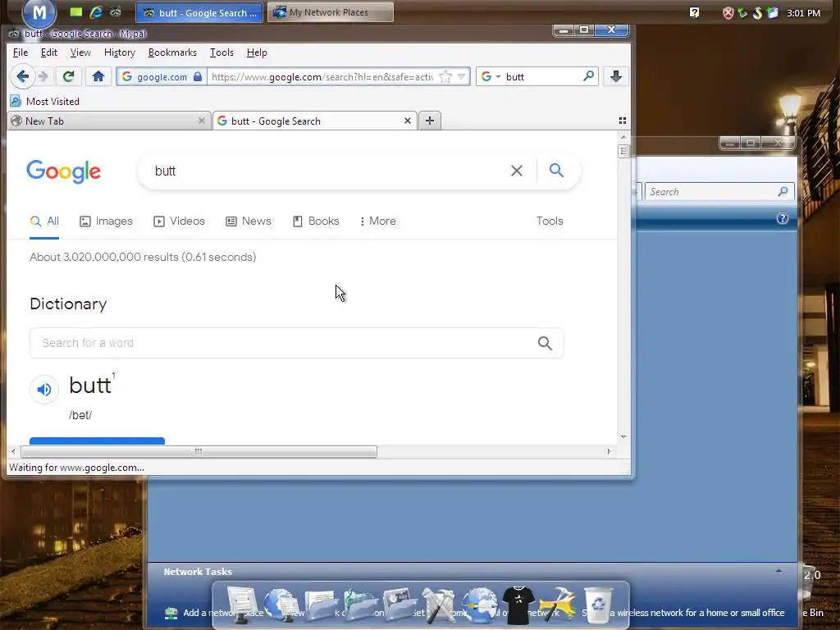Click the Search for a word field

pos(297,343)
